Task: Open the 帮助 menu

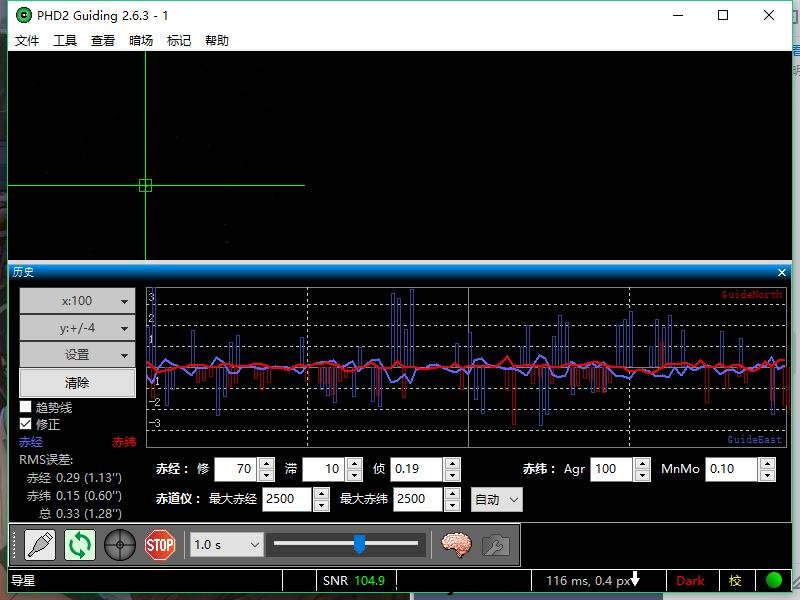Action: pos(217,40)
